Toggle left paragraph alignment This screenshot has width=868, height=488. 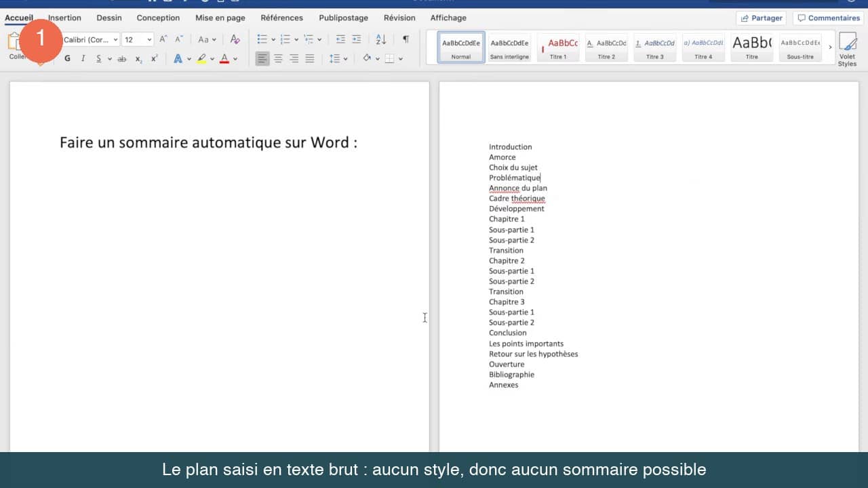pos(262,59)
